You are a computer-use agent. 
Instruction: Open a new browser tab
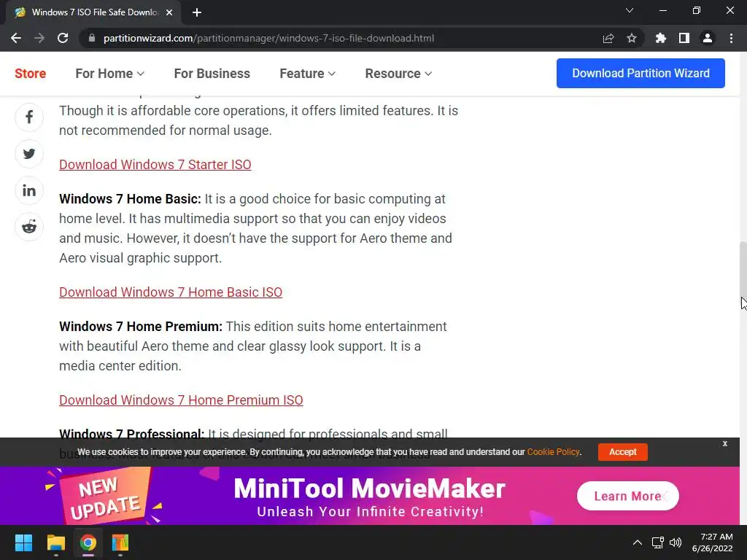click(x=197, y=12)
